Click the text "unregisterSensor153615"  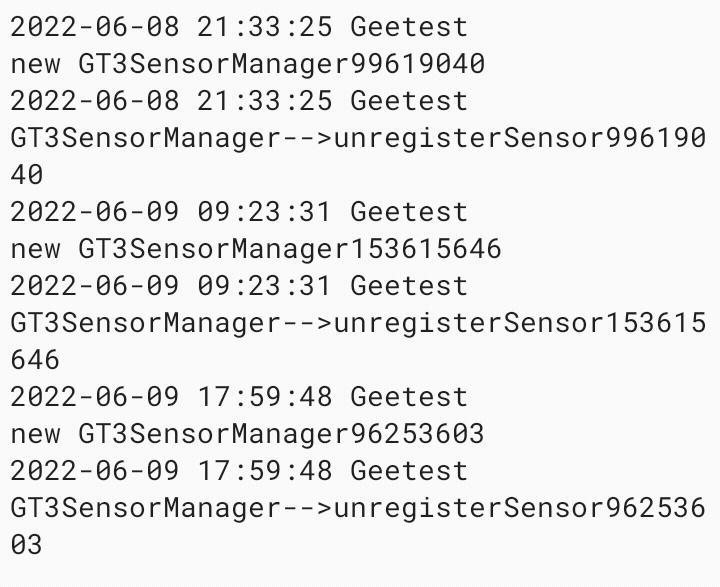pyautogui.click(x=520, y=323)
